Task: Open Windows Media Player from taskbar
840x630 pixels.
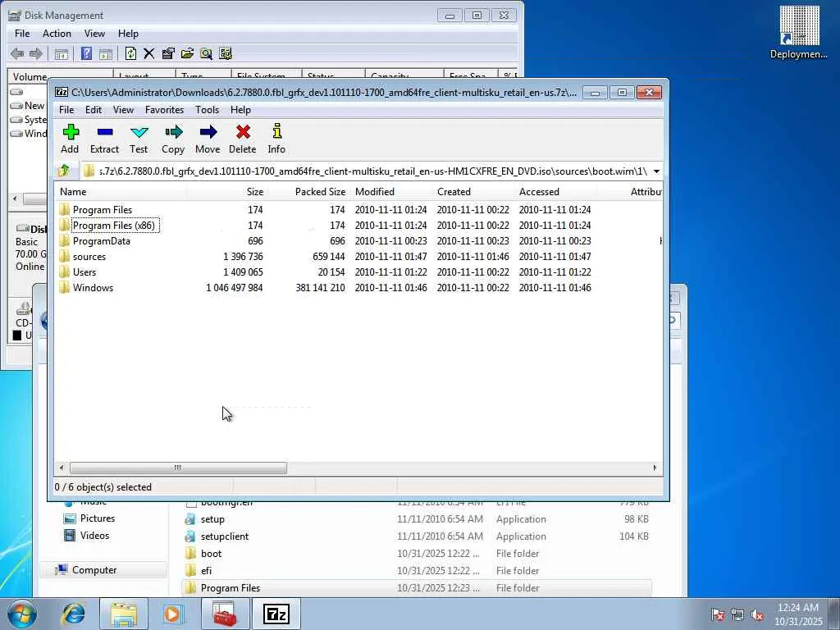Action: (172, 614)
